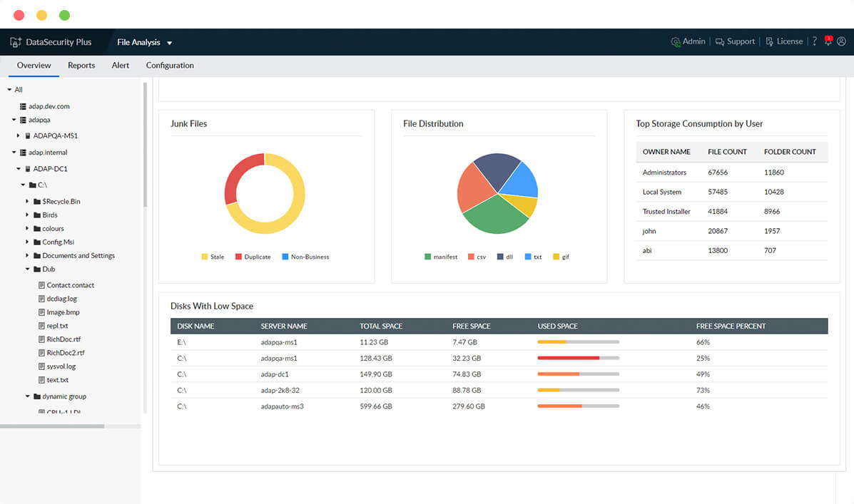This screenshot has width=854, height=504.
Task: Open the File Analysis module dropdown
Action: click(x=168, y=42)
